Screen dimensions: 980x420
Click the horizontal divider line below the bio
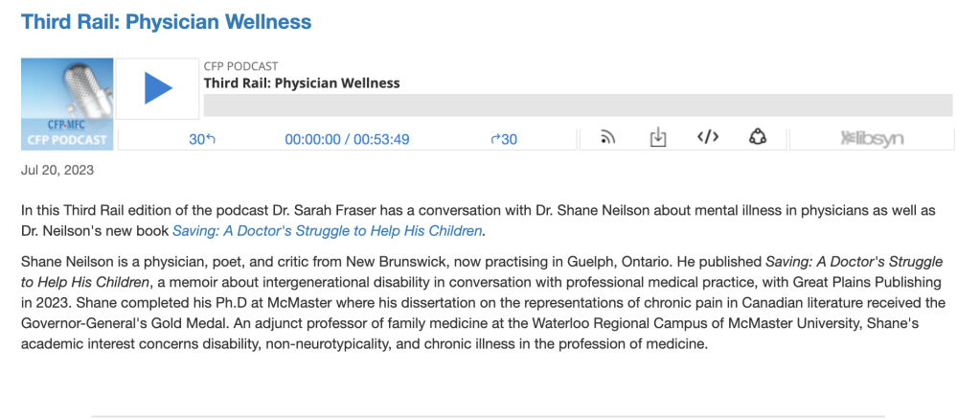489,416
